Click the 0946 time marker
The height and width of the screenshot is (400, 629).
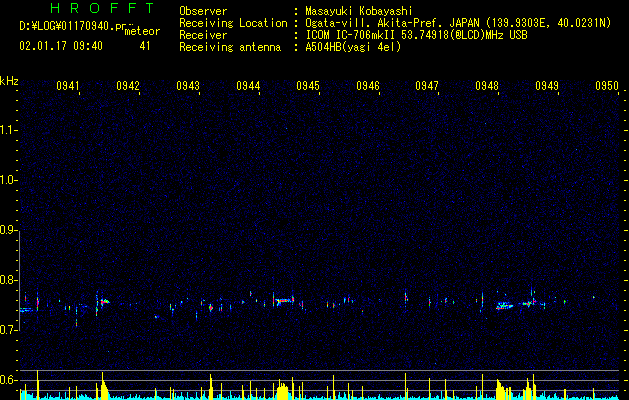coord(368,86)
